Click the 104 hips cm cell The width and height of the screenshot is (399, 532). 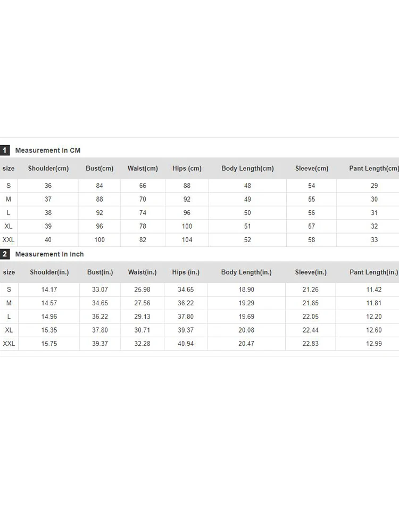point(187,240)
